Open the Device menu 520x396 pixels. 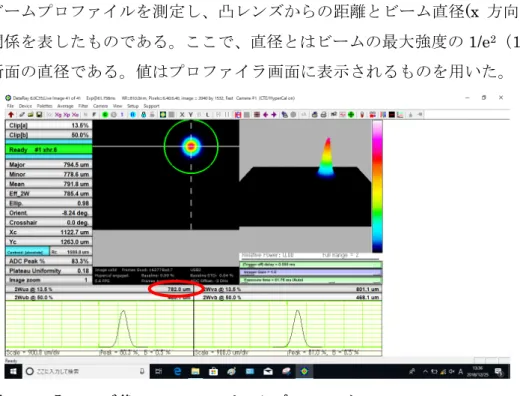(x=25, y=106)
